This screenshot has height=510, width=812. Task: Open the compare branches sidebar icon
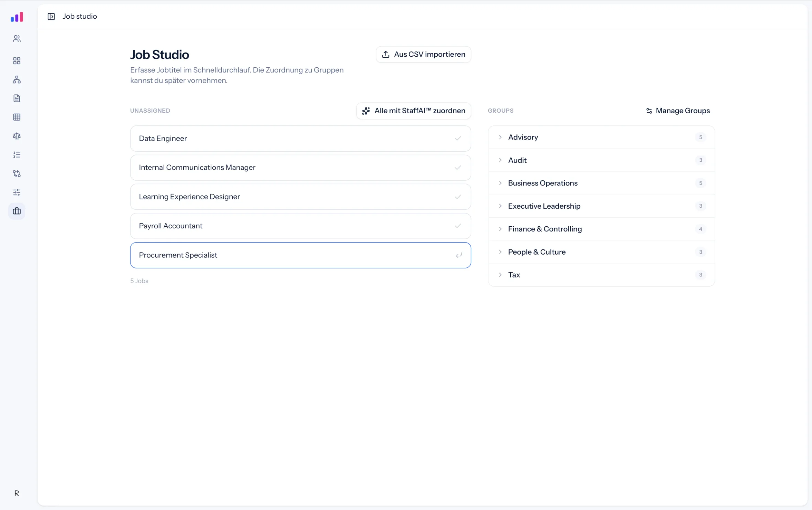[x=17, y=173]
